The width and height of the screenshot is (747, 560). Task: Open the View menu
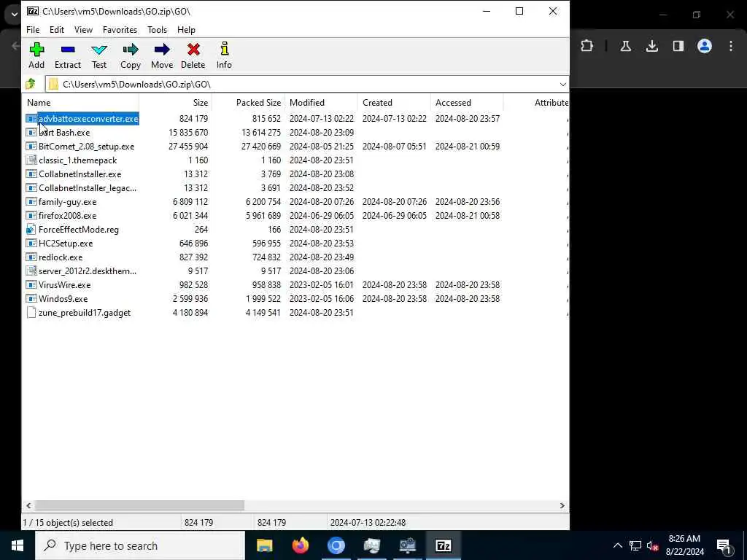coord(83,29)
